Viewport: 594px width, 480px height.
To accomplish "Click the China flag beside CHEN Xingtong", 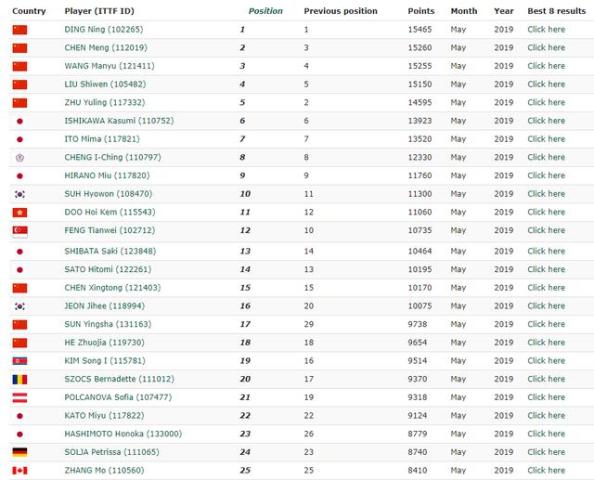I will click(x=20, y=288).
